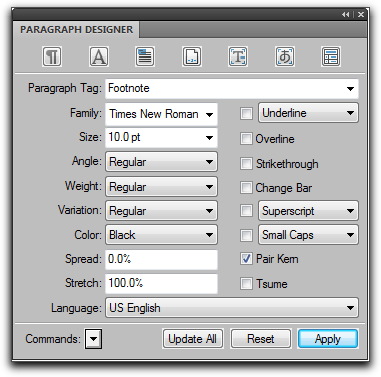
Task: Click into the Spread input field
Action: point(161,259)
